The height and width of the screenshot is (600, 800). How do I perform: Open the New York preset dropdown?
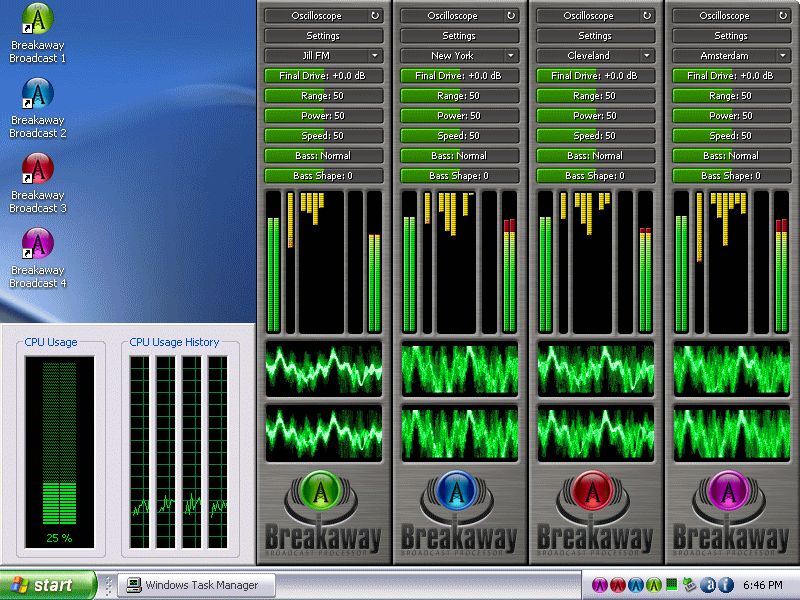coord(460,56)
